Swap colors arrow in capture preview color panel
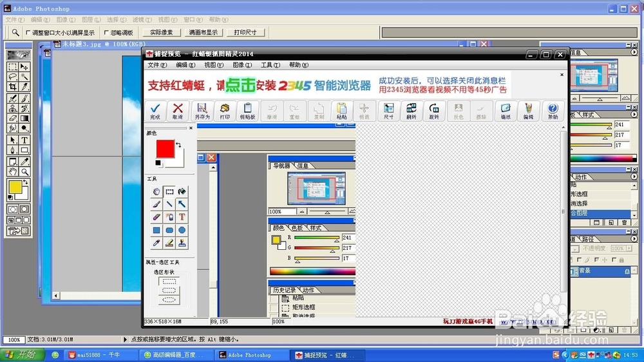The width and height of the screenshot is (644, 362). point(178,145)
